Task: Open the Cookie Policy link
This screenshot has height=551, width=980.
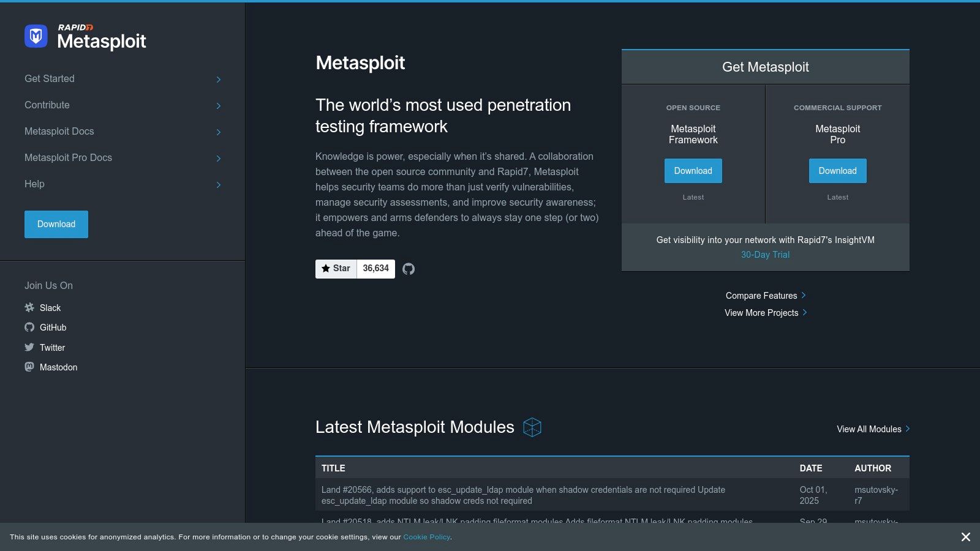Action: click(x=427, y=537)
